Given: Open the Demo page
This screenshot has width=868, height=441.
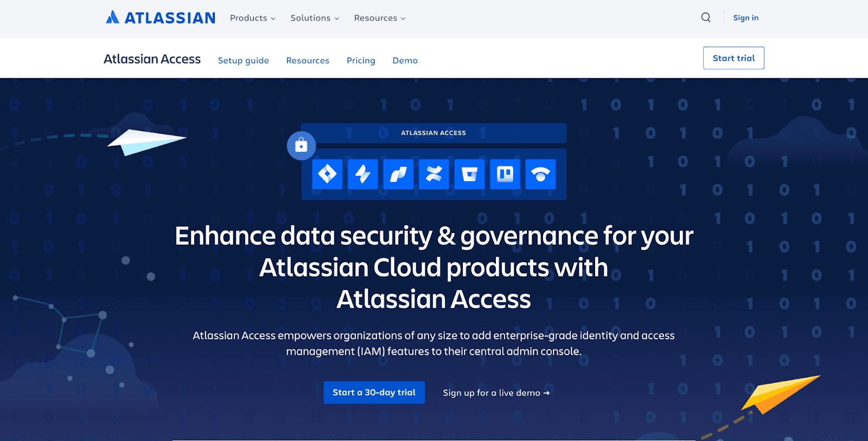Looking at the screenshot, I should pos(405,60).
